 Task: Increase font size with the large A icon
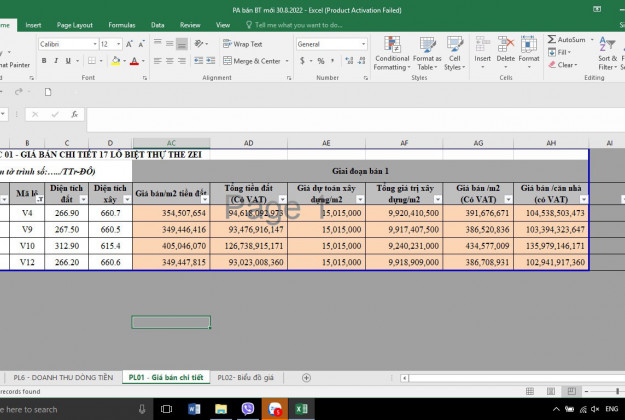pyautogui.click(x=129, y=44)
